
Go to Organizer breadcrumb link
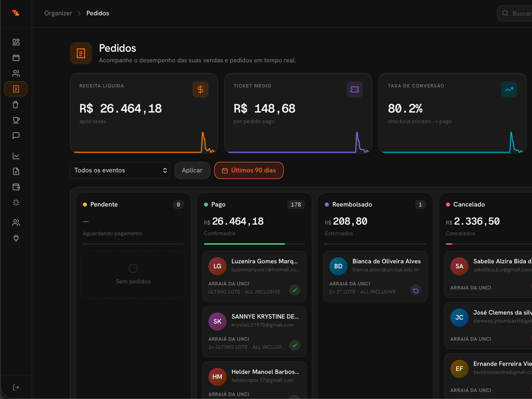pos(58,13)
